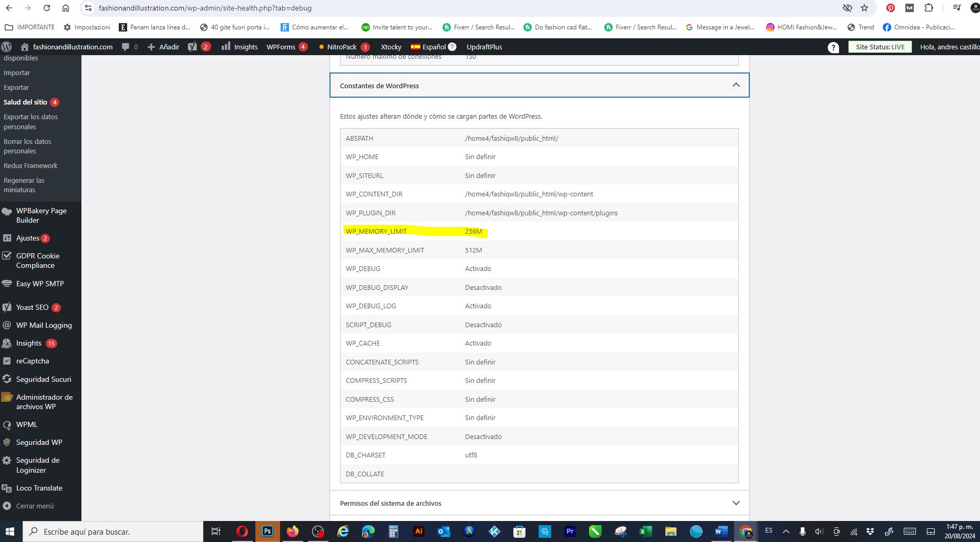Open Excel from the taskbar
This screenshot has width=980, height=542.
[x=645, y=531]
